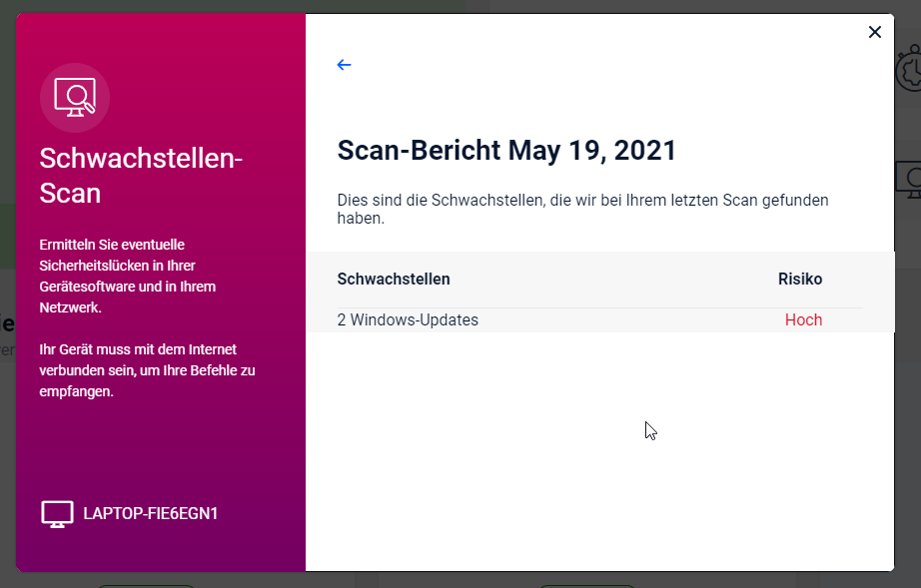
Task: Click the background monitor scan icon
Action: [x=909, y=180]
